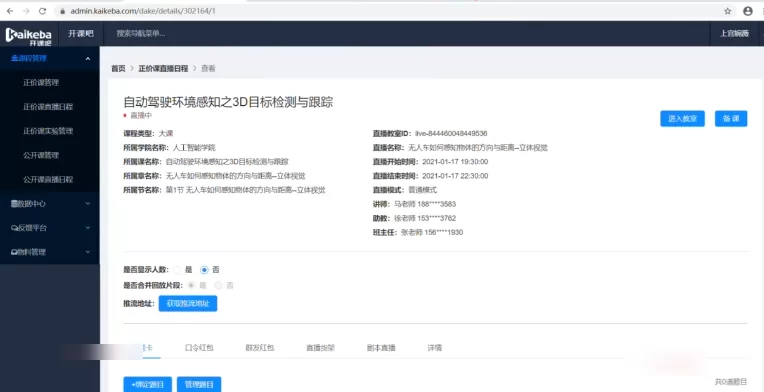Click the browser address bar URL

pos(143,11)
